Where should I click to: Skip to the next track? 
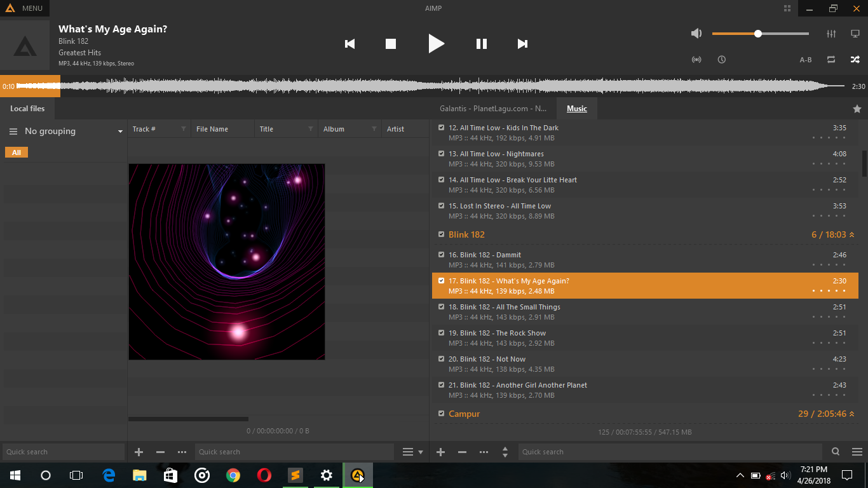click(522, 44)
